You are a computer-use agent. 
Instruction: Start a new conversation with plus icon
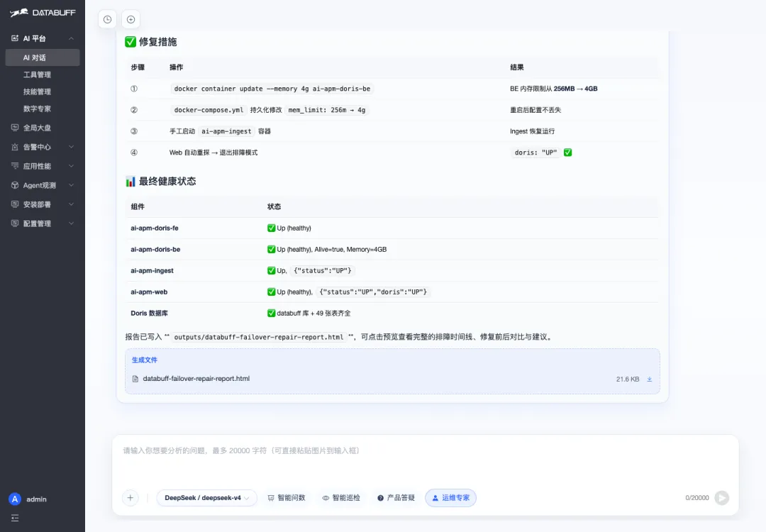(x=131, y=20)
